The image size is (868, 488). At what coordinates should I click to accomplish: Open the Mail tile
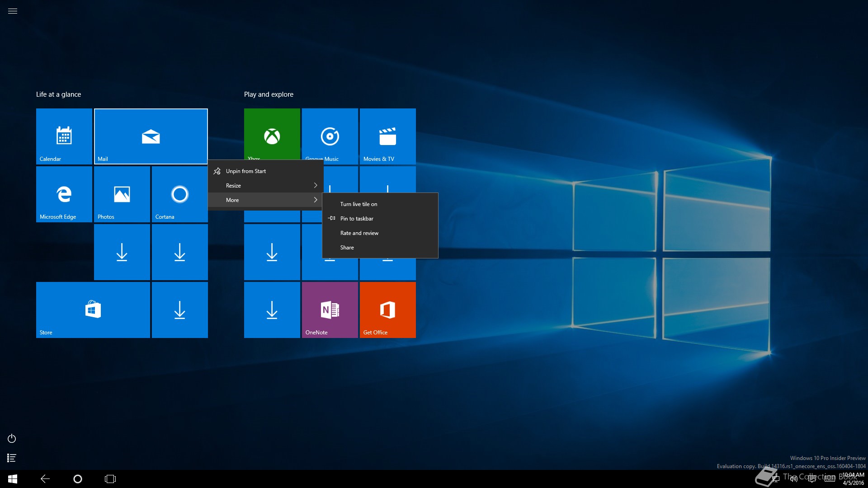(x=151, y=136)
